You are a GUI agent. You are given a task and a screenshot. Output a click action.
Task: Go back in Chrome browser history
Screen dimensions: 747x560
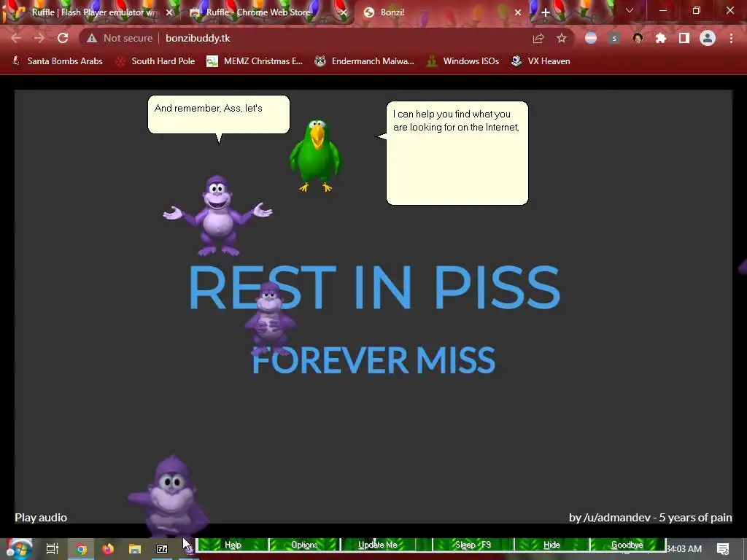point(16,38)
